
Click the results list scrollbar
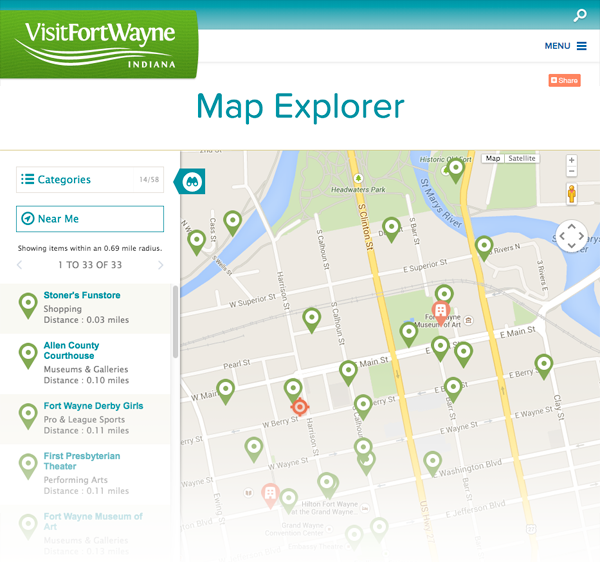pyautogui.click(x=175, y=321)
